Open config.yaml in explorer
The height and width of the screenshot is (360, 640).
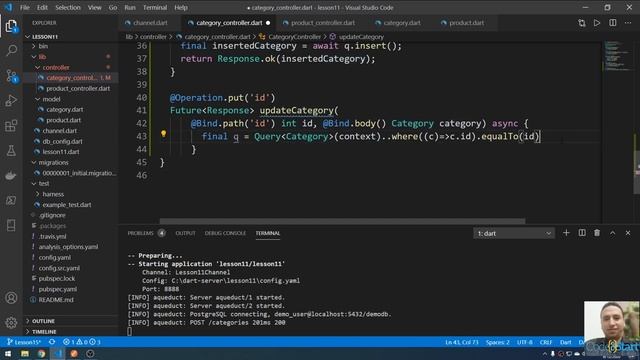54,258
